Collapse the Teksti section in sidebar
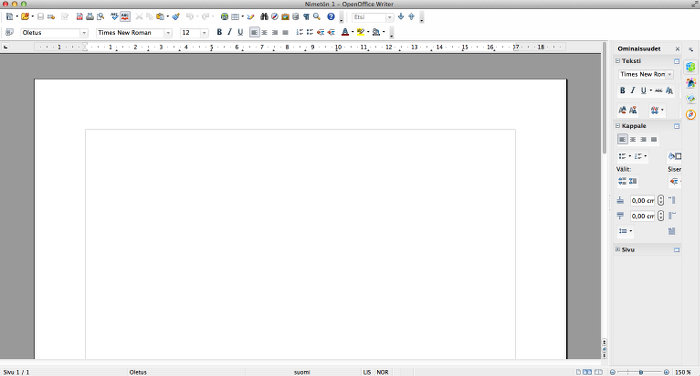Image resolution: width=700 pixels, height=376 pixels. coord(617,61)
